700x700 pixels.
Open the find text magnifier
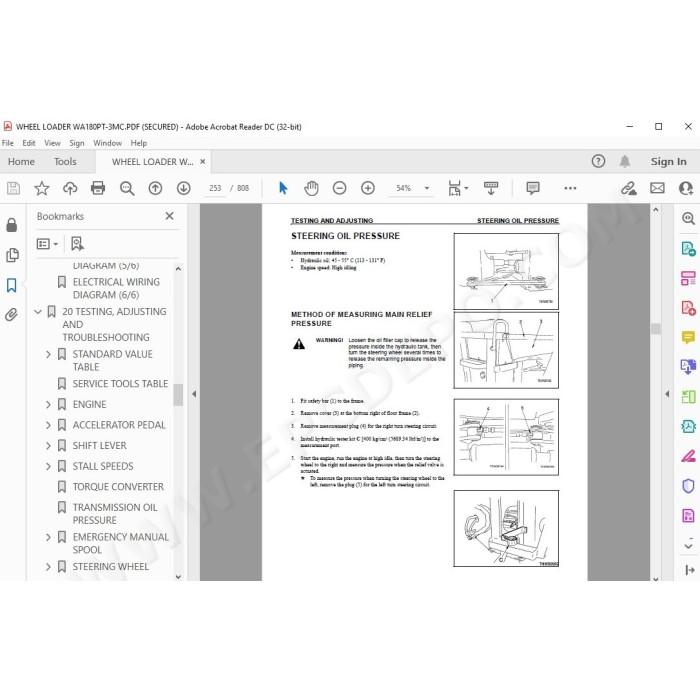(x=127, y=188)
